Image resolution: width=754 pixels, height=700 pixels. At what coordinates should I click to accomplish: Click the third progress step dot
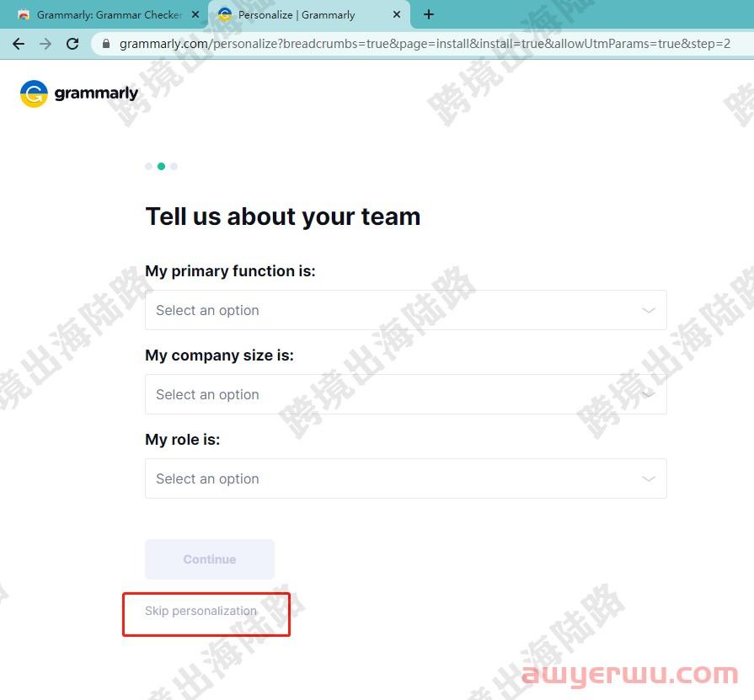(174, 166)
